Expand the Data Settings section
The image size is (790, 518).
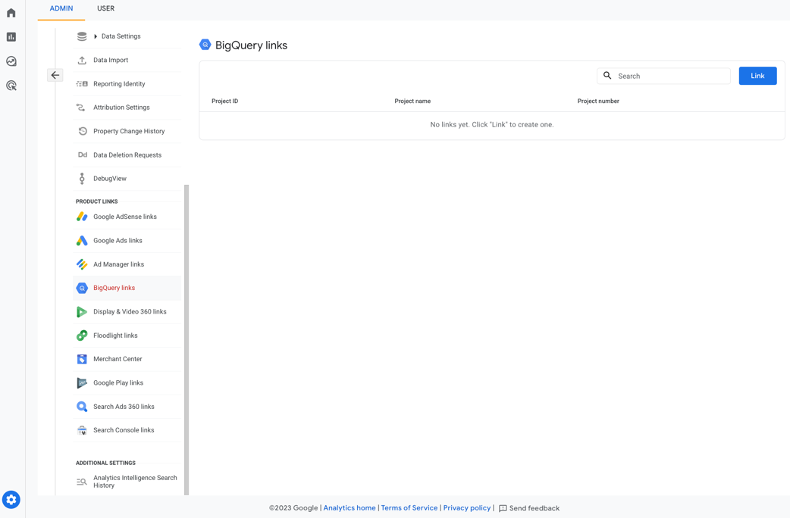point(120,37)
